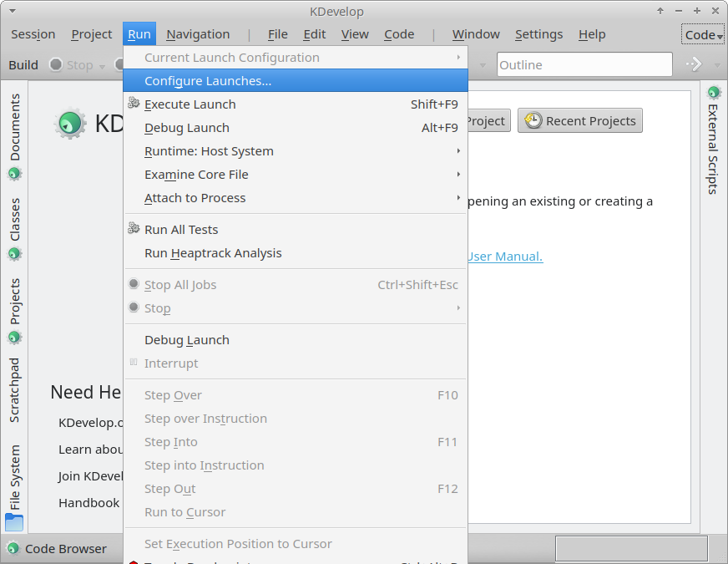Click Step Over menu entry
Screen dimensions: 728x564
point(296,395)
